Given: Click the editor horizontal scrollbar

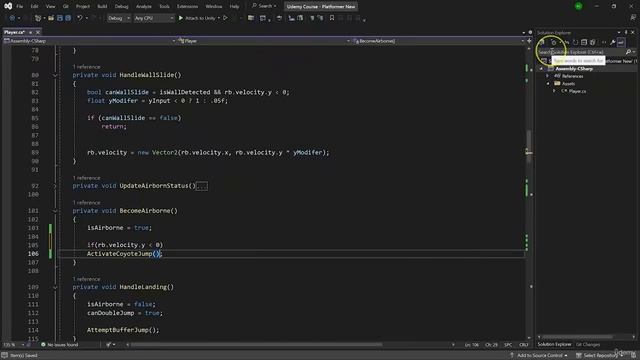Looking at the screenshot, I should pos(255,345).
